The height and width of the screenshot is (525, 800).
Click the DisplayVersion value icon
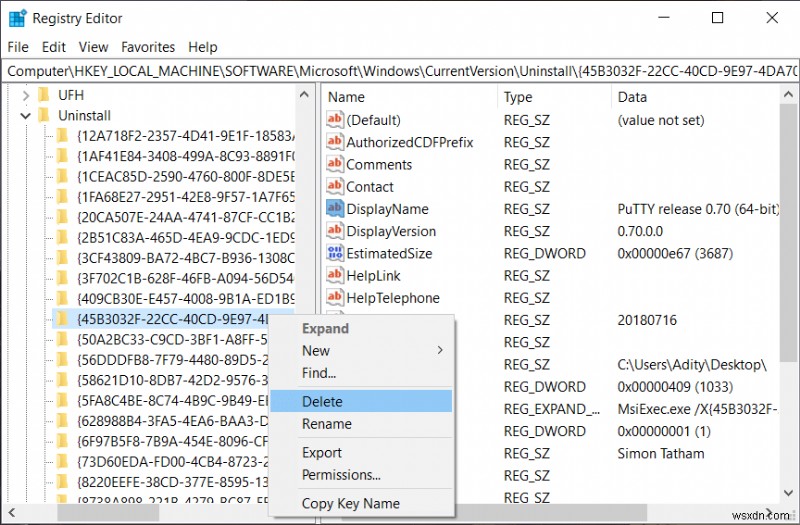pyautogui.click(x=335, y=230)
